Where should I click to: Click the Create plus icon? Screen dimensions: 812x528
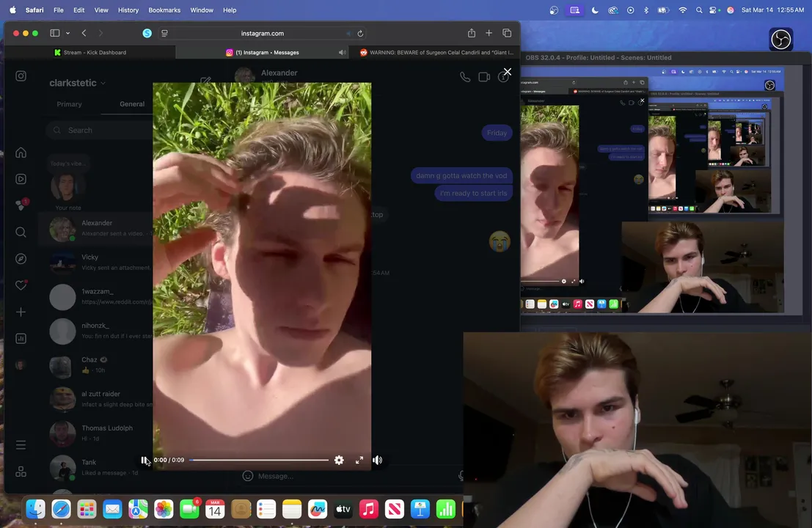coord(21,312)
